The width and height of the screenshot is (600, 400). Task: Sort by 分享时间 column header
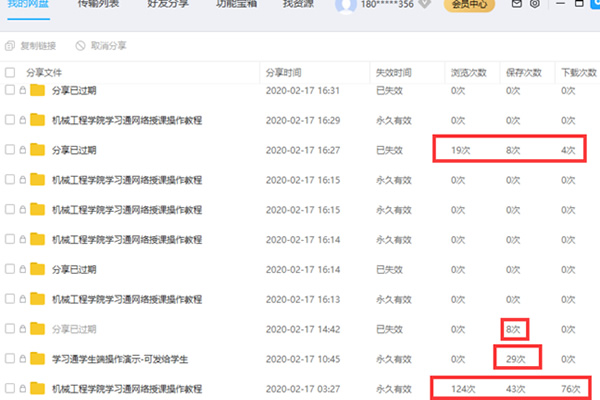click(284, 72)
